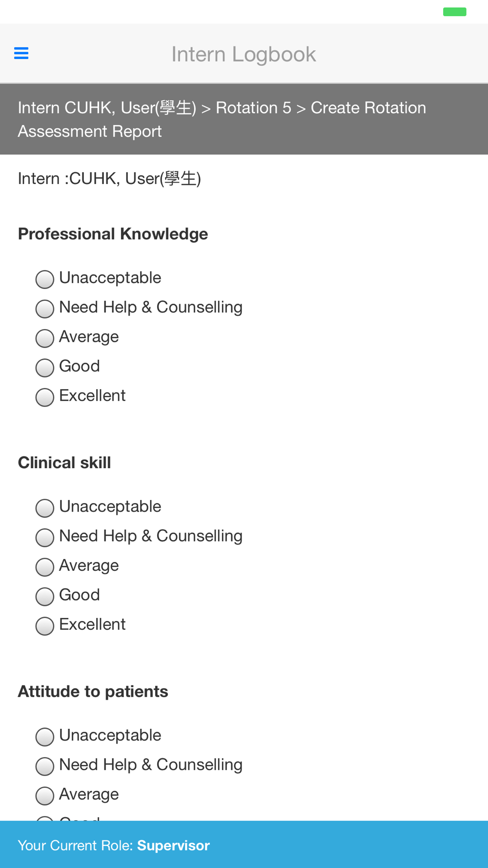Click the Create Rotation Assessment Report breadcrumb

coord(222,120)
